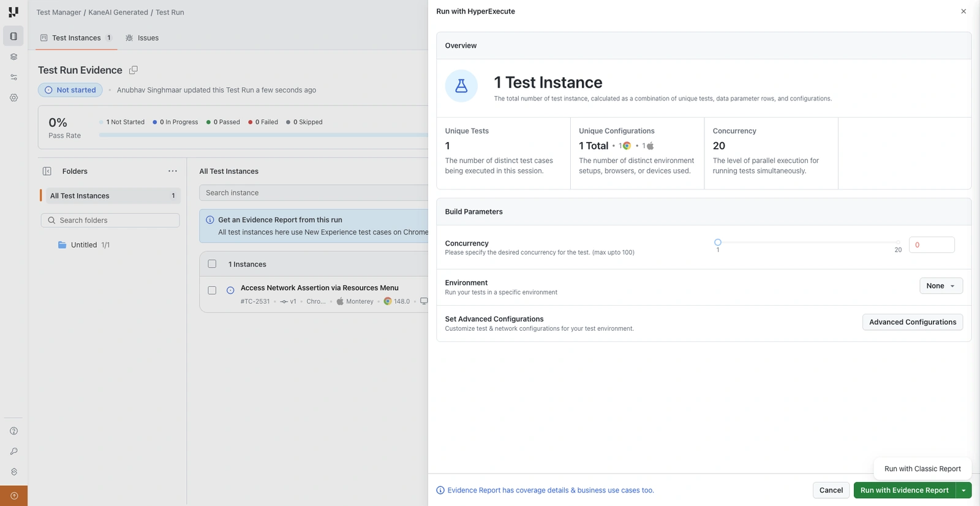Switch to the Issues tab
Screen dimensions: 980x506
[142, 38]
